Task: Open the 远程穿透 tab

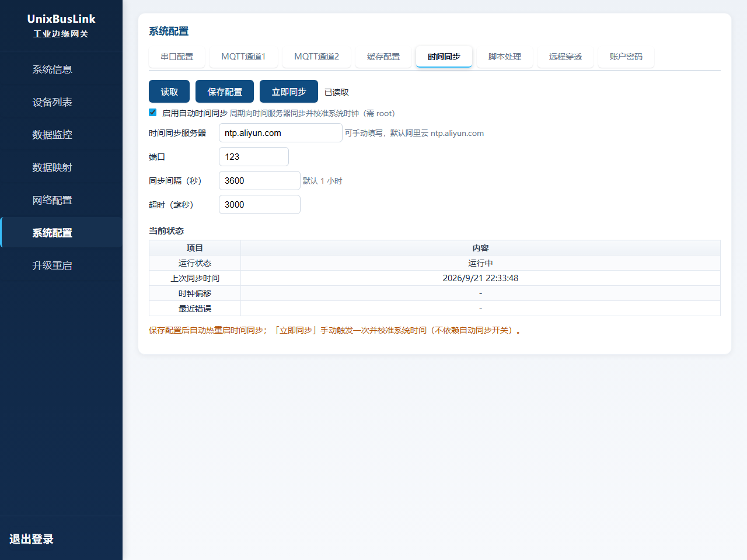Action: click(566, 57)
